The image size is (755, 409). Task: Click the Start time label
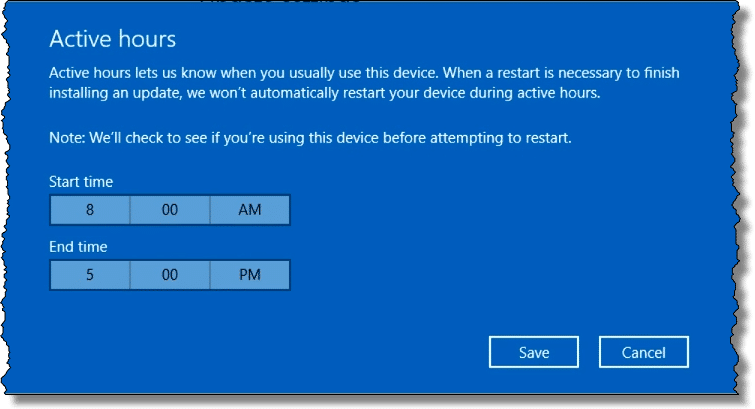(81, 181)
